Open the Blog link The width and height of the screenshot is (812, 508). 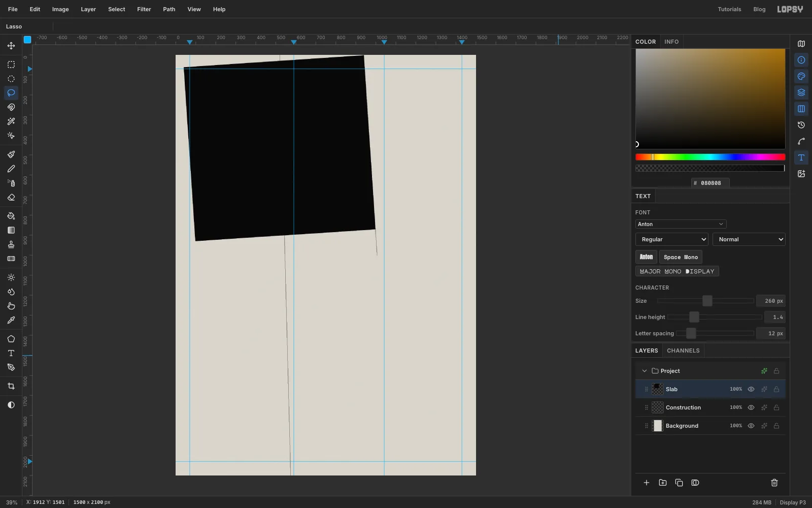759,9
